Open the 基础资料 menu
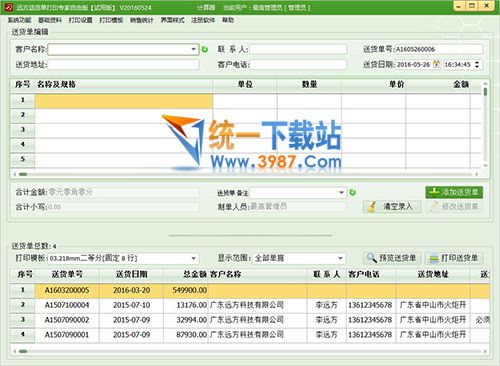 [x=50, y=20]
